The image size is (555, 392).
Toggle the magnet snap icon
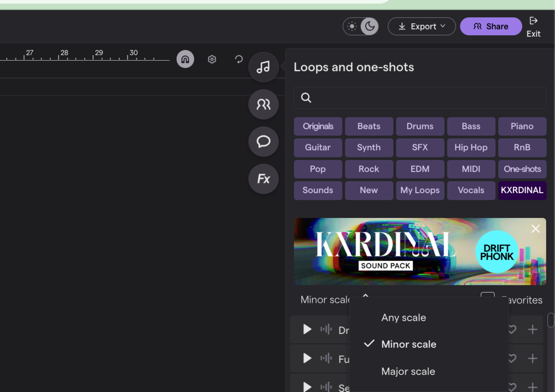tap(185, 59)
